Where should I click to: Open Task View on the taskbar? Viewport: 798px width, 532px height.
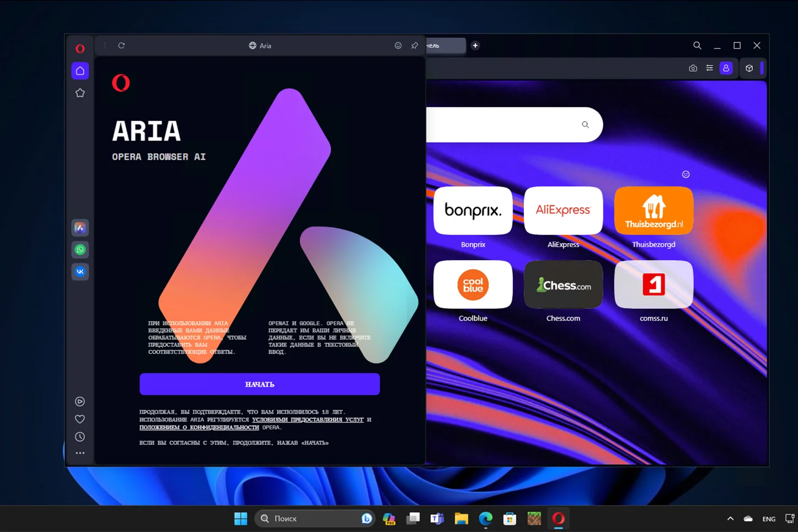(x=413, y=519)
